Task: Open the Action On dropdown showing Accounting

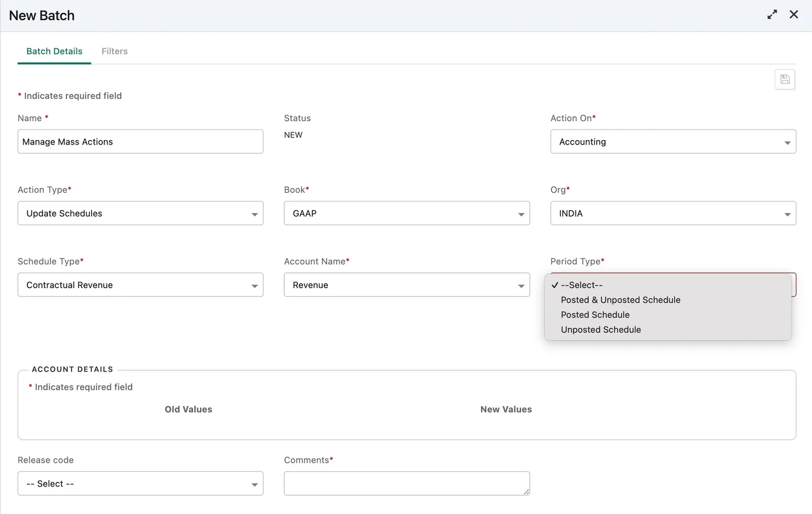Action: (673, 142)
